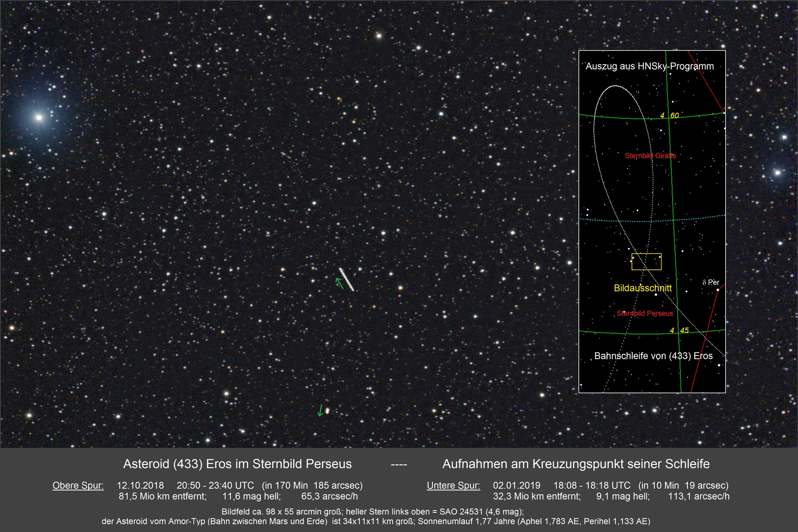Click the text '(in 170 Min 185 arcsec)'

pos(312,485)
